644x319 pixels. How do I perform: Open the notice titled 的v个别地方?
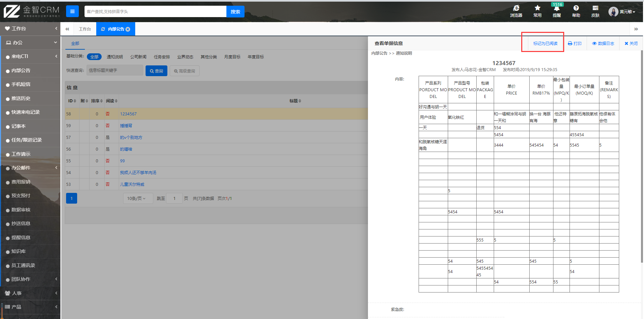(131, 138)
